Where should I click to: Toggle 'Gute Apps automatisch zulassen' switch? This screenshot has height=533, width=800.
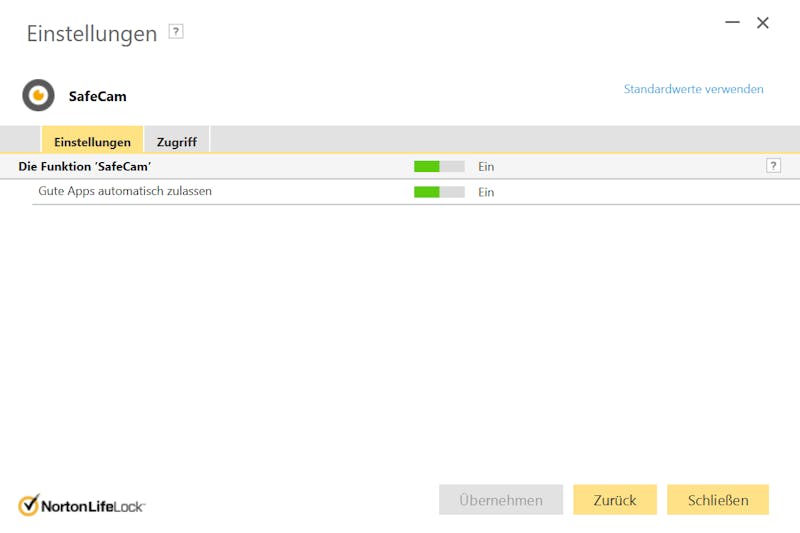click(439, 192)
